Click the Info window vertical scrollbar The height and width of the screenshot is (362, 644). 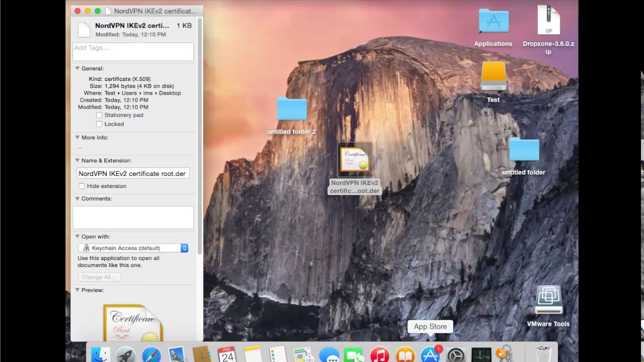pyautogui.click(x=200, y=136)
